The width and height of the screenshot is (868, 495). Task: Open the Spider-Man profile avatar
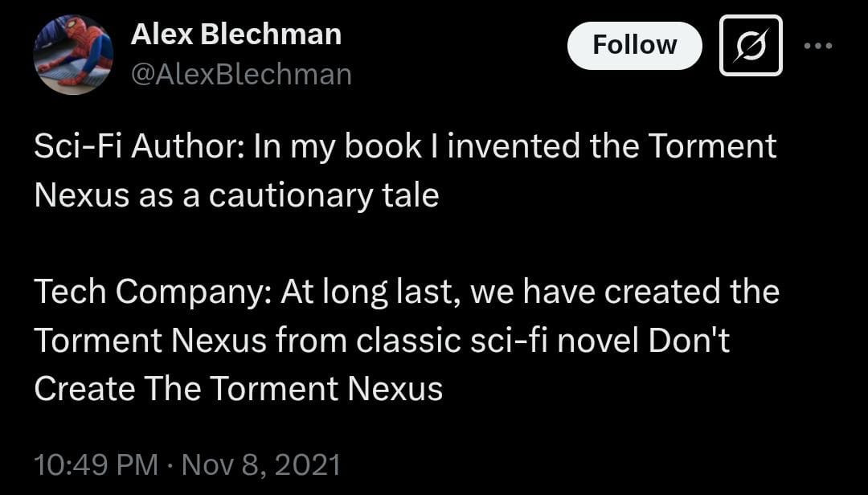(x=74, y=55)
